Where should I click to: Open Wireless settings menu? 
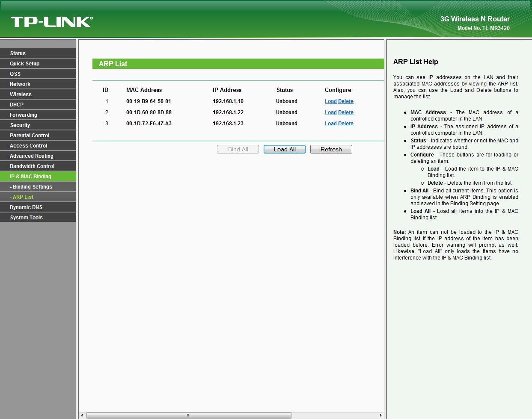[38, 94]
